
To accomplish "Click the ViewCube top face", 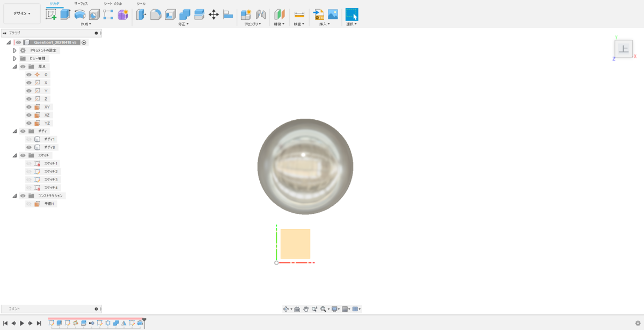I will [623, 49].
